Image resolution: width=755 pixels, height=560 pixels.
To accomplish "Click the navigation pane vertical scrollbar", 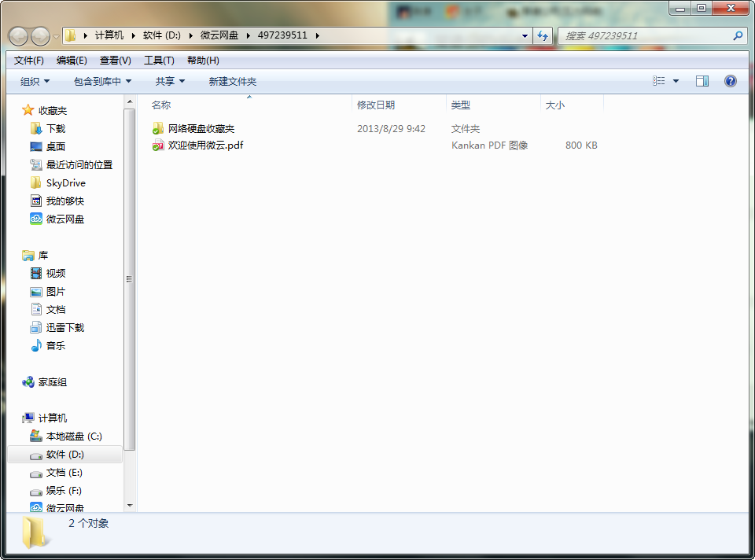I will click(130, 279).
